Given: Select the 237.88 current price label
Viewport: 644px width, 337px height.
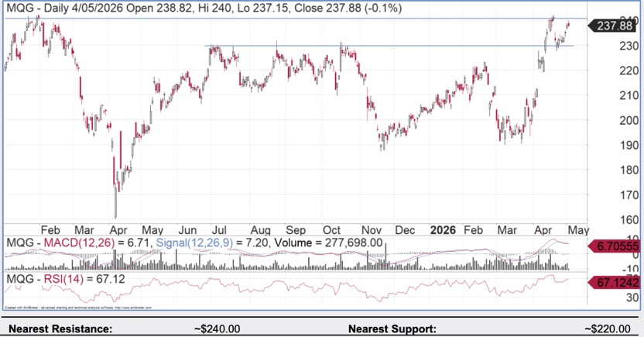Looking at the screenshot, I should [x=614, y=26].
